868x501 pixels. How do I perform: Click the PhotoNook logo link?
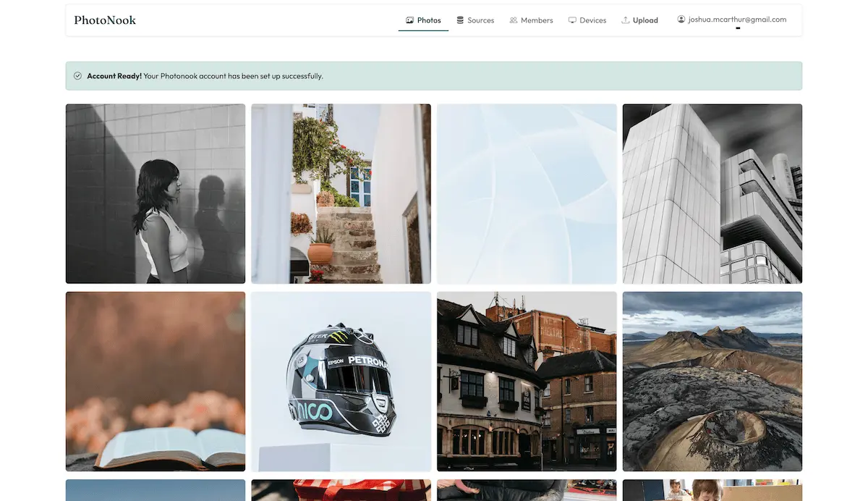[x=105, y=20]
